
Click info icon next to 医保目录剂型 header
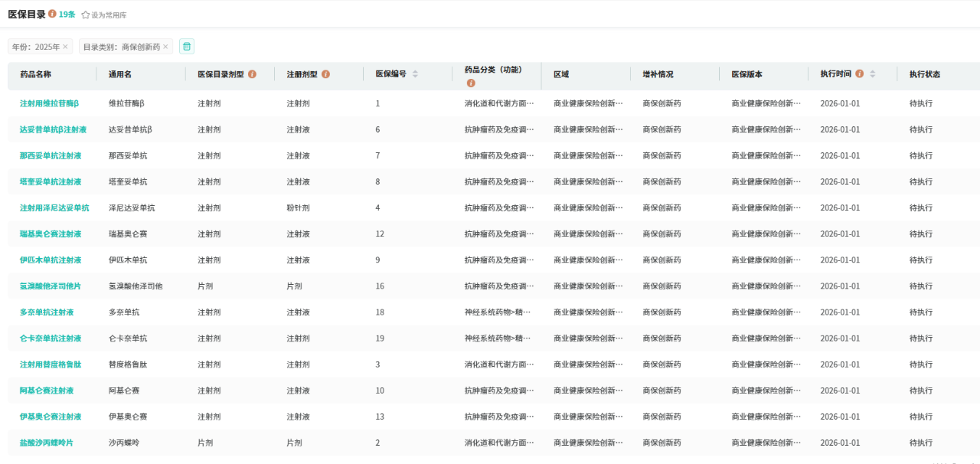coord(252,74)
